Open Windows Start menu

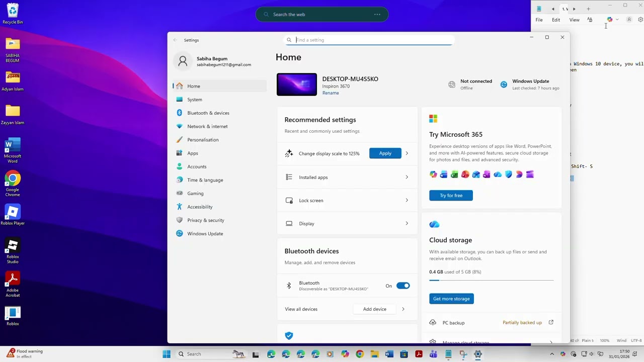point(167,354)
